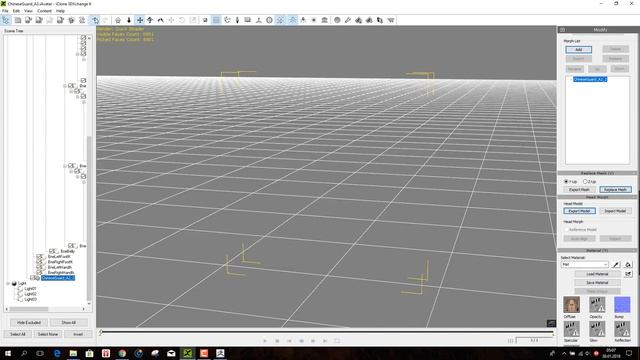The width and height of the screenshot is (640, 360).
Task: Toggle the grid display toolbar icon
Action: point(216,20)
